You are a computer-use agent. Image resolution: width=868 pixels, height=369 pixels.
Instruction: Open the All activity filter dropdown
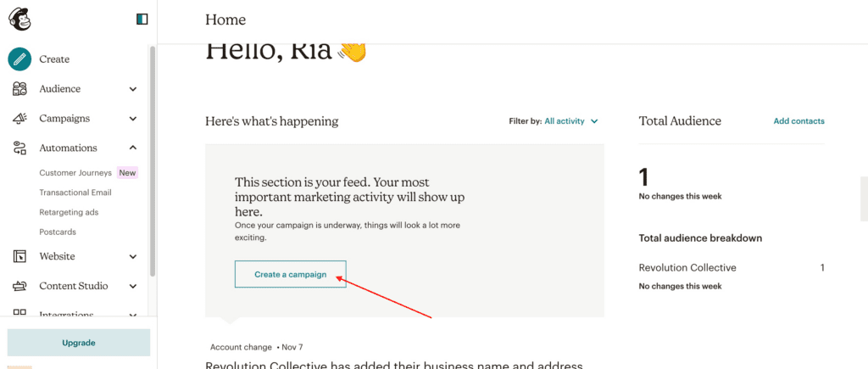[570, 120]
